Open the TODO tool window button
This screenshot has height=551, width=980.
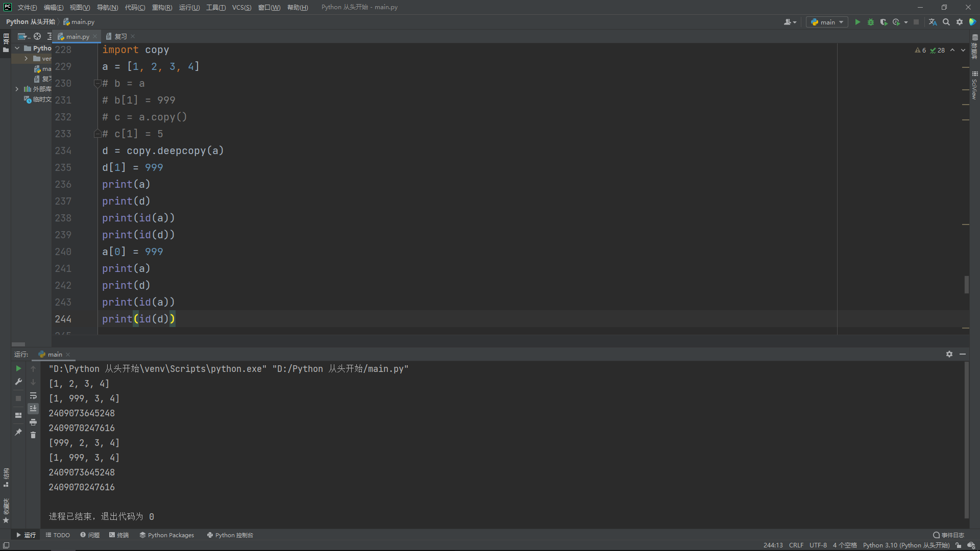pyautogui.click(x=58, y=535)
